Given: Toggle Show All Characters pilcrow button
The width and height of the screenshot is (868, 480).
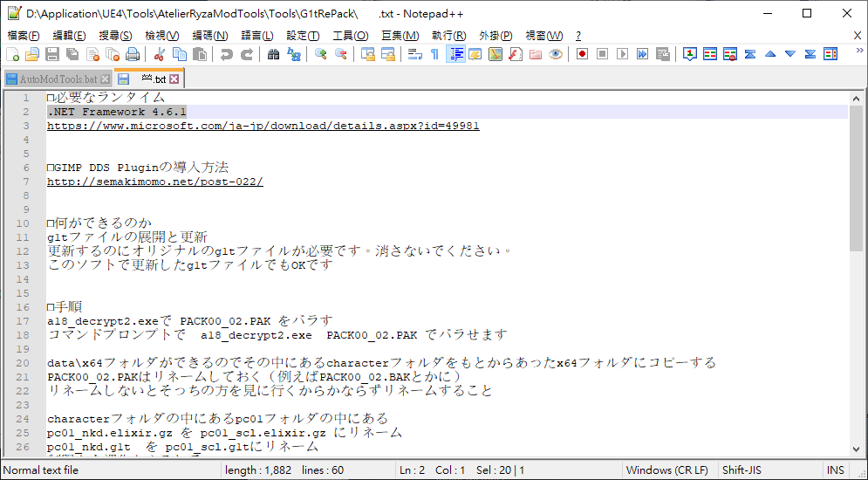Looking at the screenshot, I should pos(435,54).
